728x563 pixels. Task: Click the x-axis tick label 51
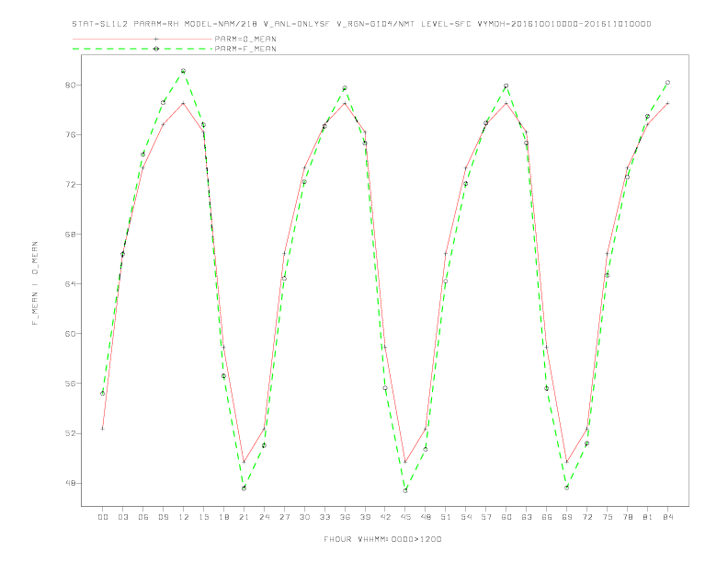coord(446,517)
